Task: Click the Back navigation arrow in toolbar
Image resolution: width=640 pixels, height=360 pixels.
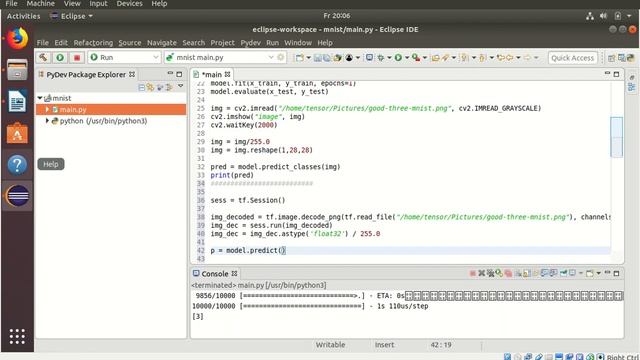Action: click(x=510, y=58)
